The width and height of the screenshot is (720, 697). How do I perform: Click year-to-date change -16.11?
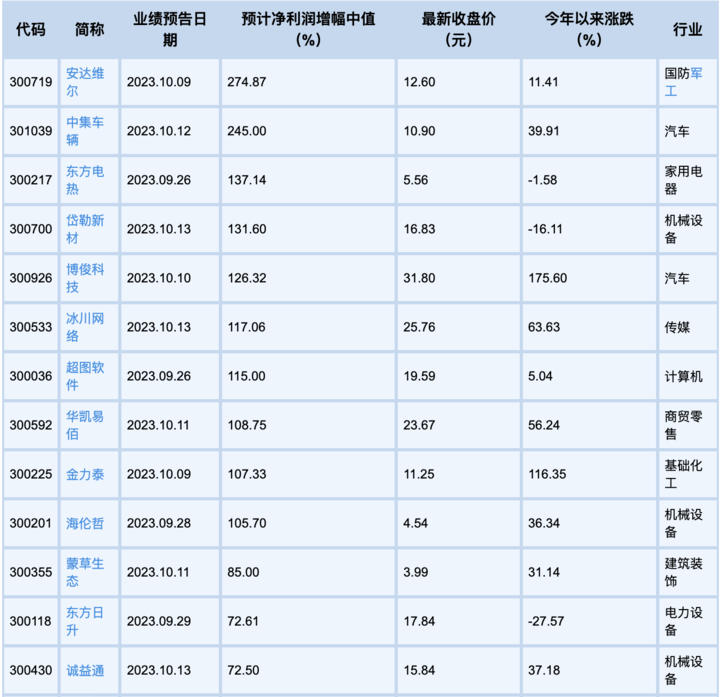(545, 229)
